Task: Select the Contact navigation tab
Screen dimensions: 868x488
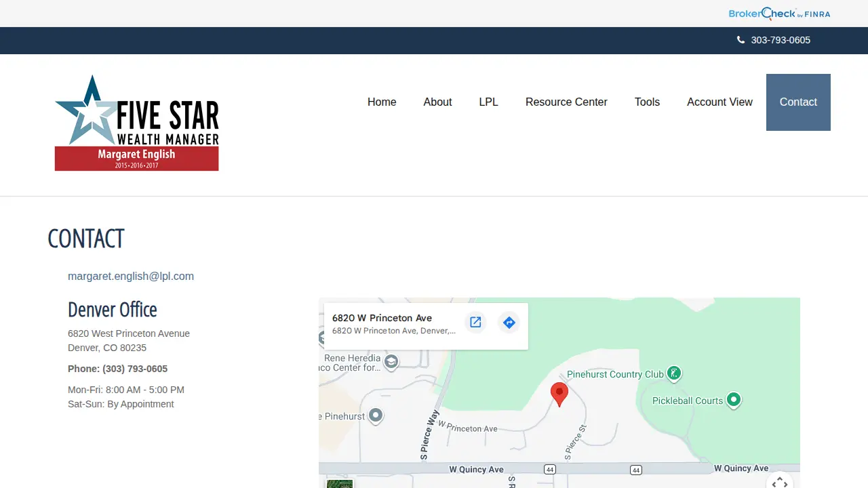Action: 798,102
